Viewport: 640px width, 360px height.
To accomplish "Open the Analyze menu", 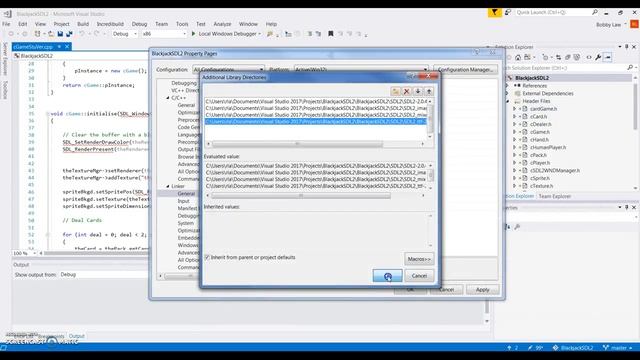I will click(222, 24).
